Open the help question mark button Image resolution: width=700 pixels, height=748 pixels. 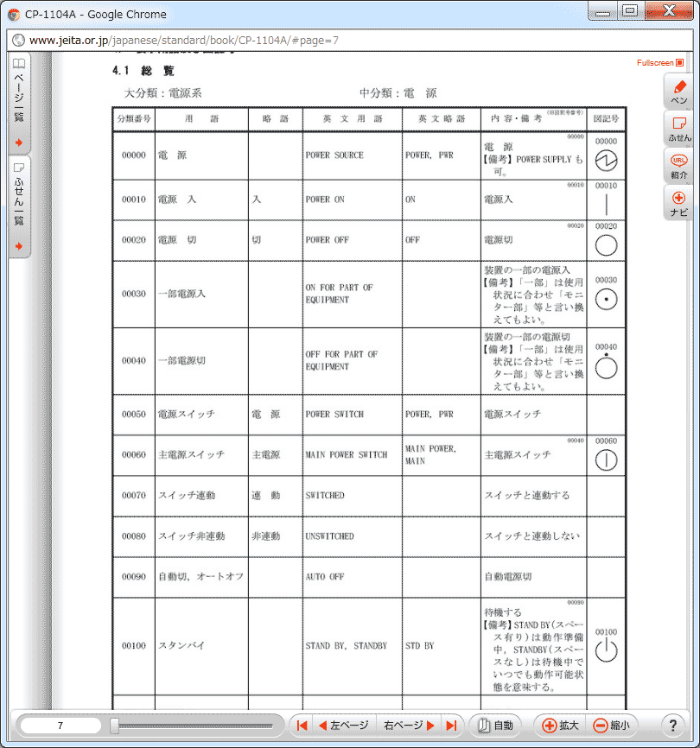tap(673, 726)
